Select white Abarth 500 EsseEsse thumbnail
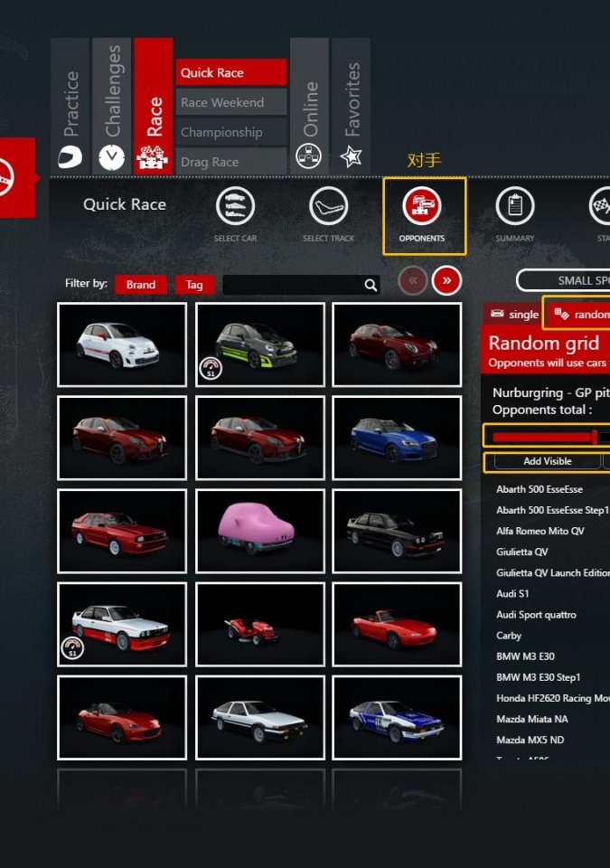 (122, 344)
